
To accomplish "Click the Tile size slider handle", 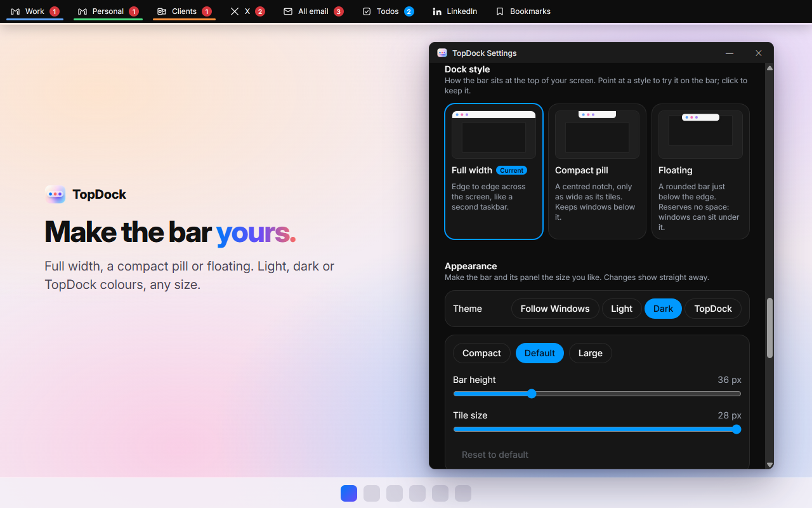I will pos(737,429).
